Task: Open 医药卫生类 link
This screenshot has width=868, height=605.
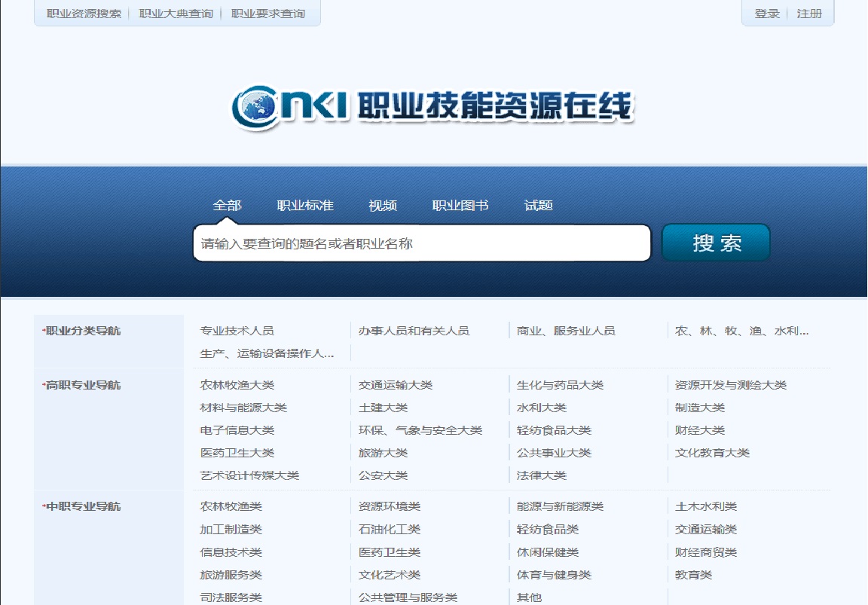Action: 389,552
